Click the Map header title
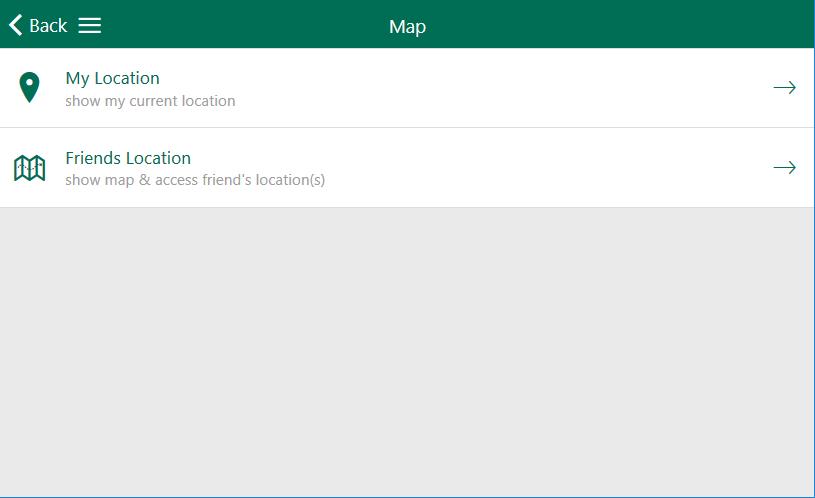This screenshot has height=498, width=815. [x=408, y=27]
